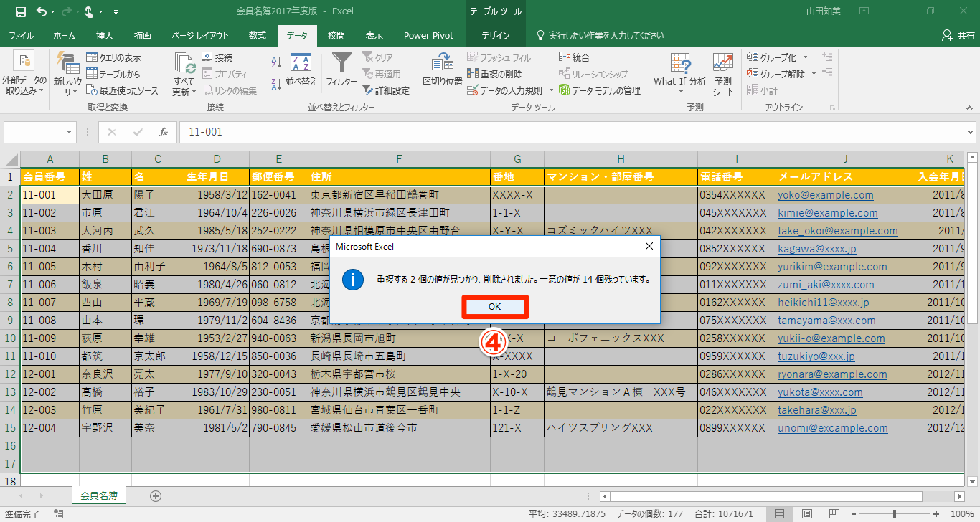The height and width of the screenshot is (522, 980).
Task: Click 統合 consolidate button
Action: click(574, 57)
